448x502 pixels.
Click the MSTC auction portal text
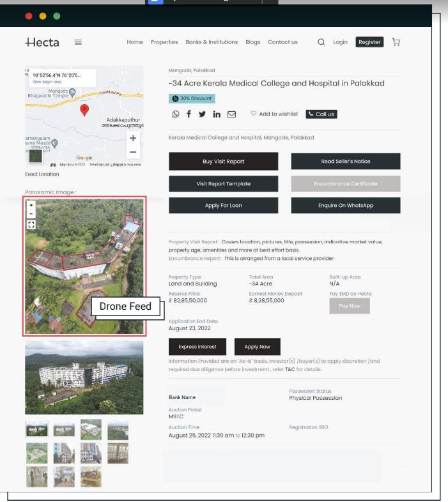coord(176,416)
